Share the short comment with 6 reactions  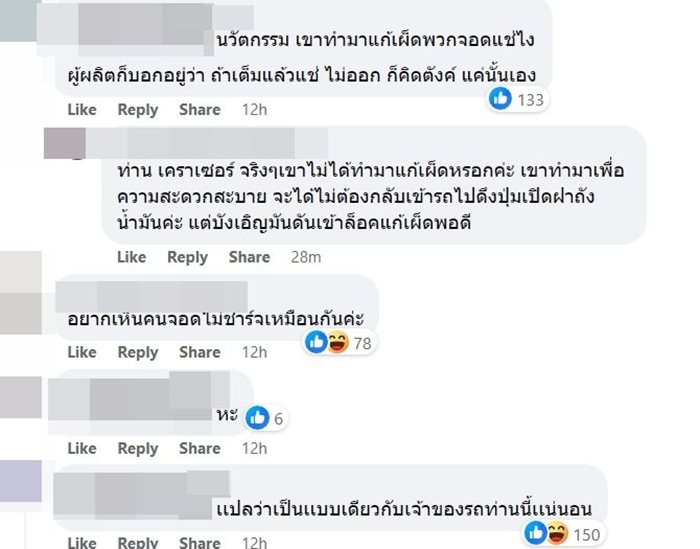tap(200, 448)
